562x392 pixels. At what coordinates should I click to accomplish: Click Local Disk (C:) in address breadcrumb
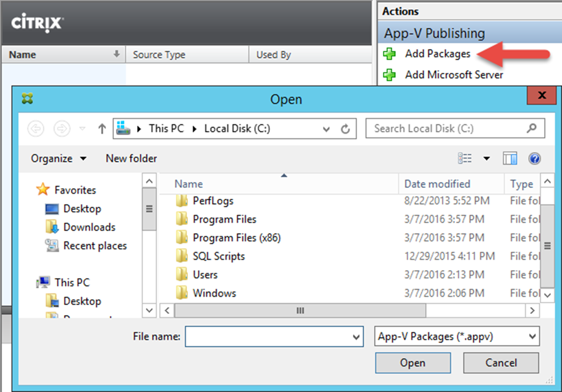coord(237,129)
